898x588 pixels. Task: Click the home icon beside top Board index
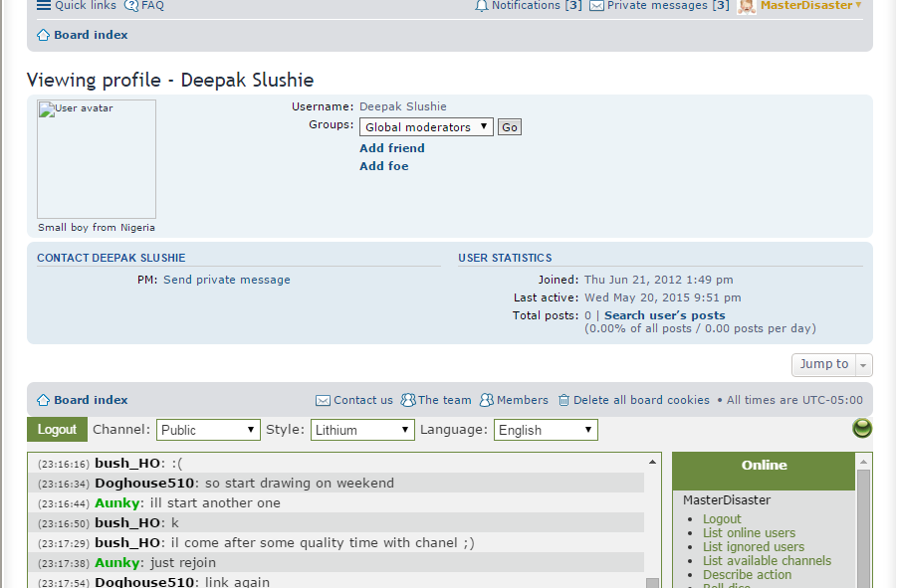pyautogui.click(x=44, y=35)
